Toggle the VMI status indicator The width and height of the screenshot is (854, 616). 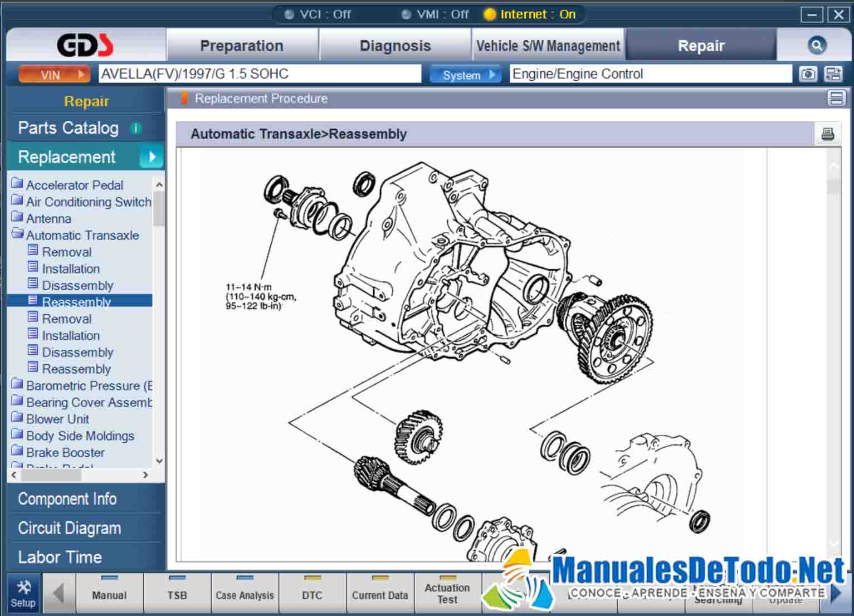[x=406, y=14]
